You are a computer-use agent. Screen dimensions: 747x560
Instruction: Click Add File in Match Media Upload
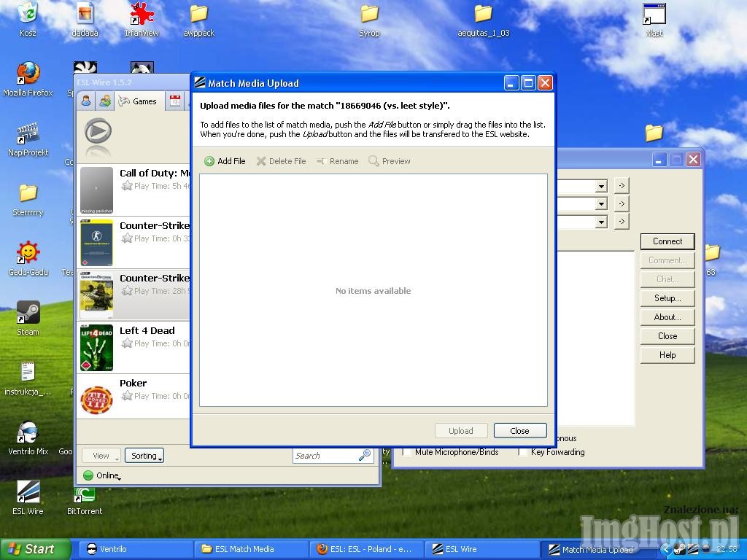tap(225, 161)
